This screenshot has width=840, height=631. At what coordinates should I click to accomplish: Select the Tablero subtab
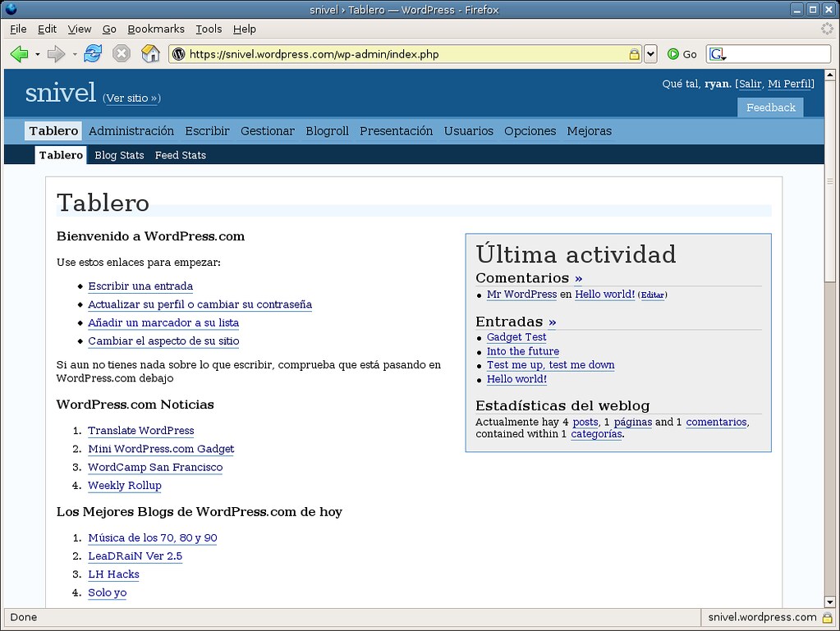click(61, 155)
